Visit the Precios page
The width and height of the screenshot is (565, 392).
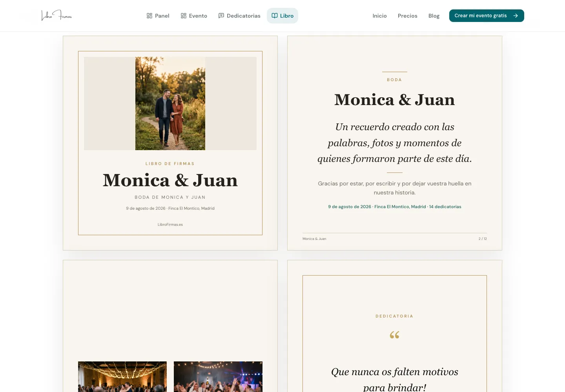408,16
